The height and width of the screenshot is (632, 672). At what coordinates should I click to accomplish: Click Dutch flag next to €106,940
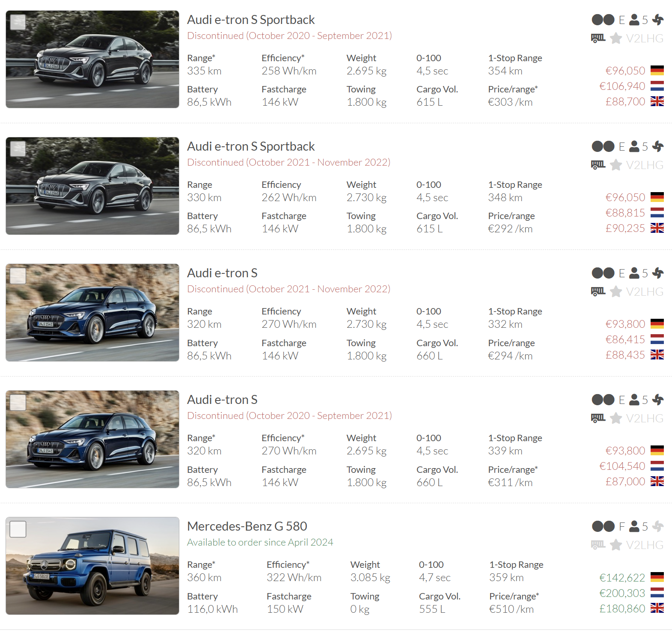[657, 86]
